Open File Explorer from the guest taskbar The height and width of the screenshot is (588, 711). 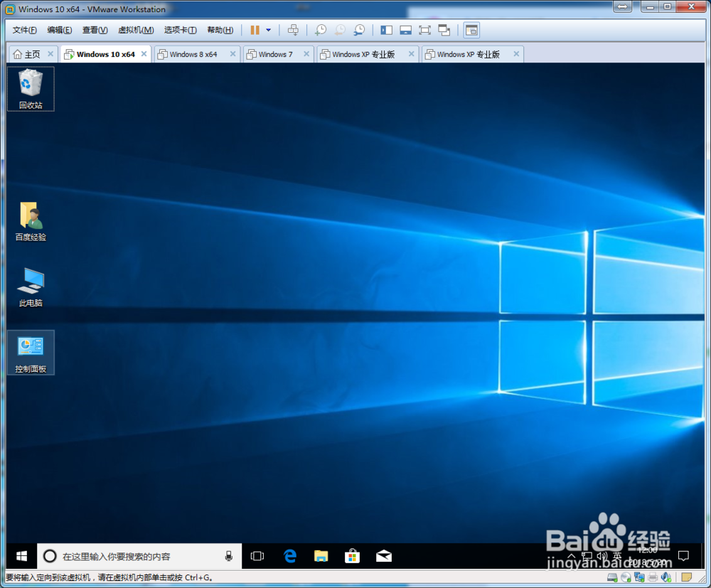tap(321, 556)
